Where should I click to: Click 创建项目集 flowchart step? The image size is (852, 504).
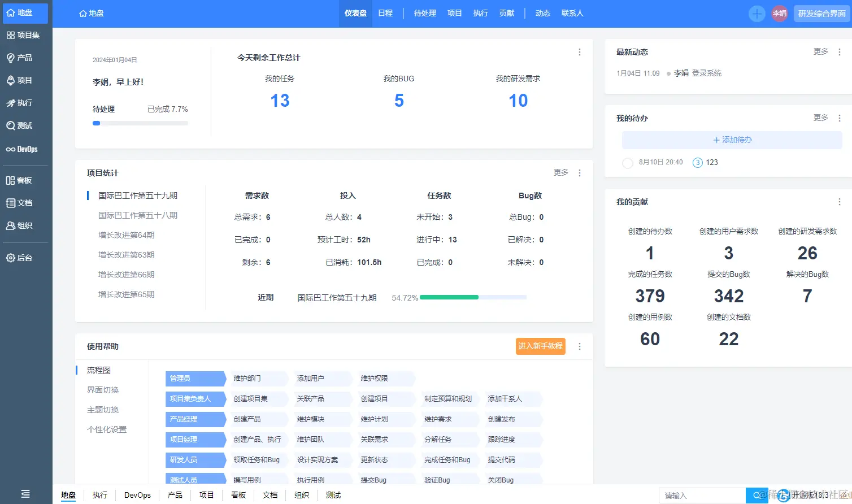coord(258,399)
